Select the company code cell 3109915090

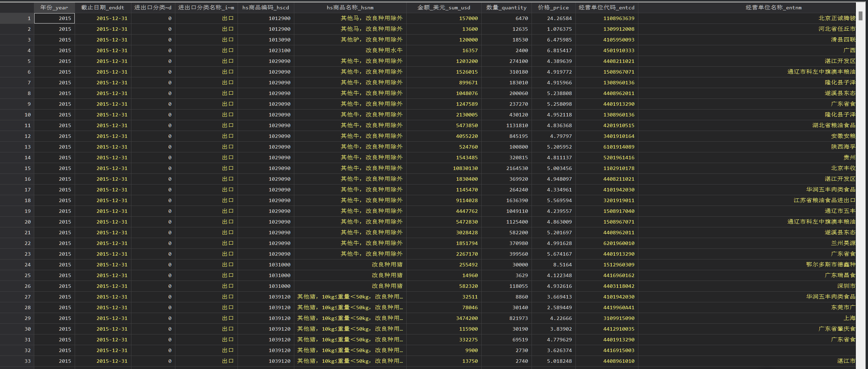[607, 318]
